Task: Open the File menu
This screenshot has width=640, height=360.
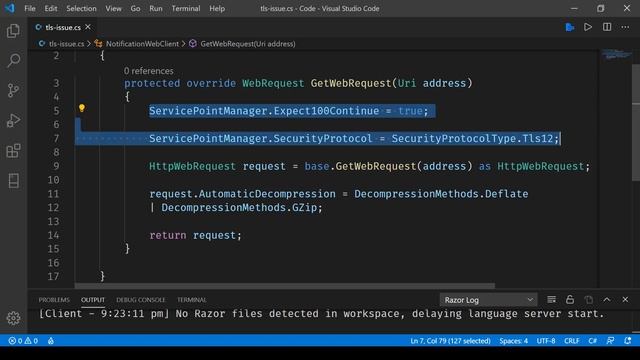Action: [30, 8]
